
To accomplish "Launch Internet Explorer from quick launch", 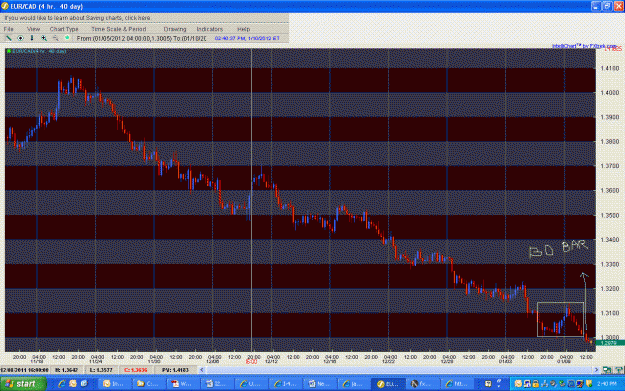I will click(x=62, y=384).
